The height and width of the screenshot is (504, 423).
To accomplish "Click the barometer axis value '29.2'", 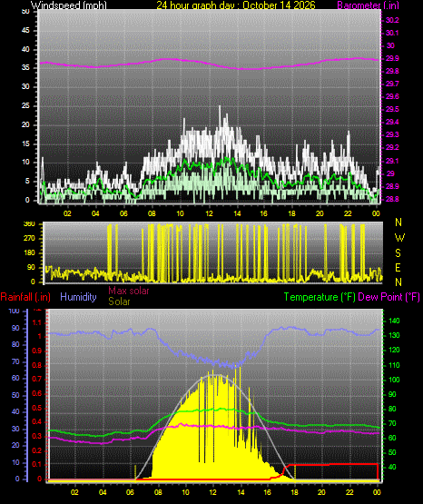I will click(392, 147).
